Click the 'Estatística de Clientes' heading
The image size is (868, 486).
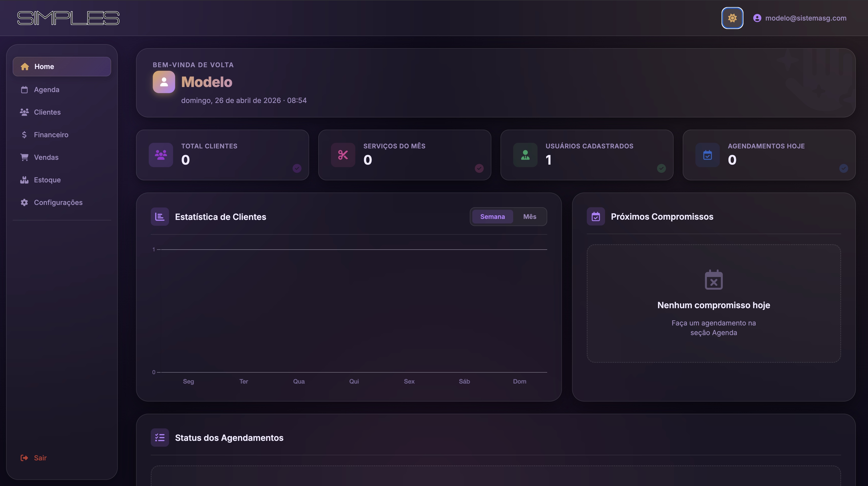221,217
